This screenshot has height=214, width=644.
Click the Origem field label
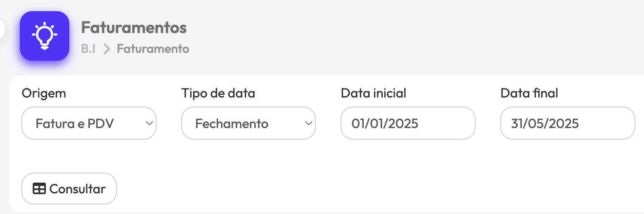[x=44, y=93]
